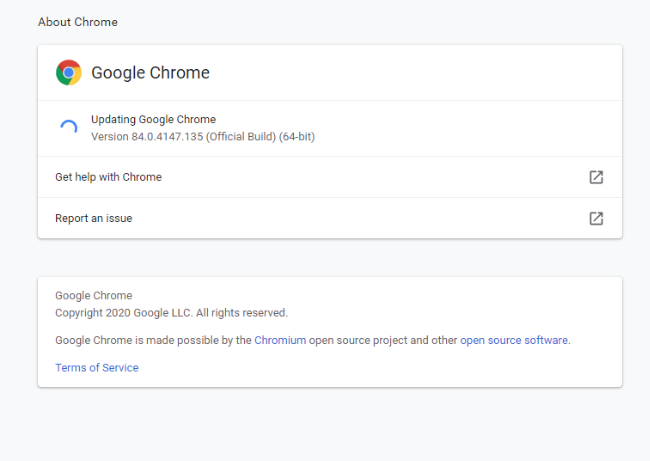Click the large Google Chrome title text

pyautogui.click(x=150, y=73)
